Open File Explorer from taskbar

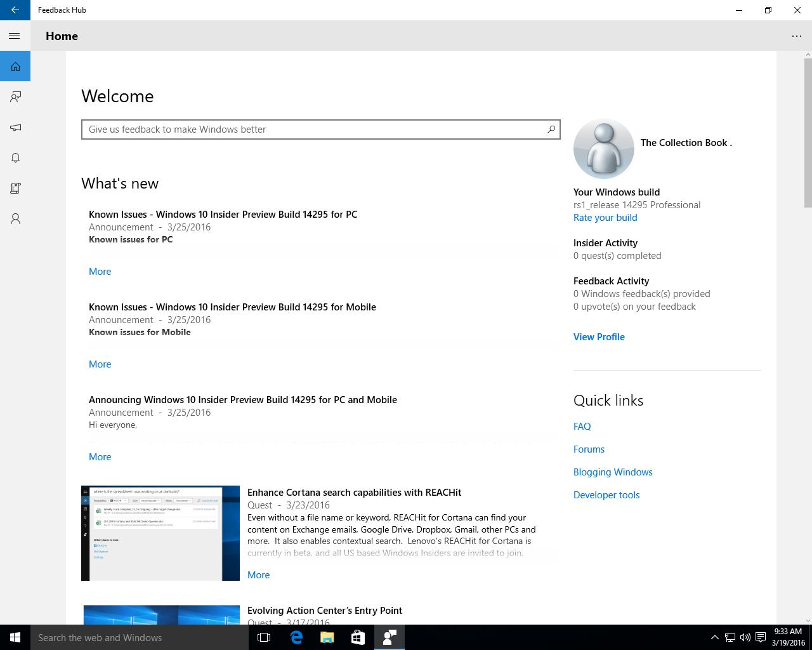click(327, 637)
